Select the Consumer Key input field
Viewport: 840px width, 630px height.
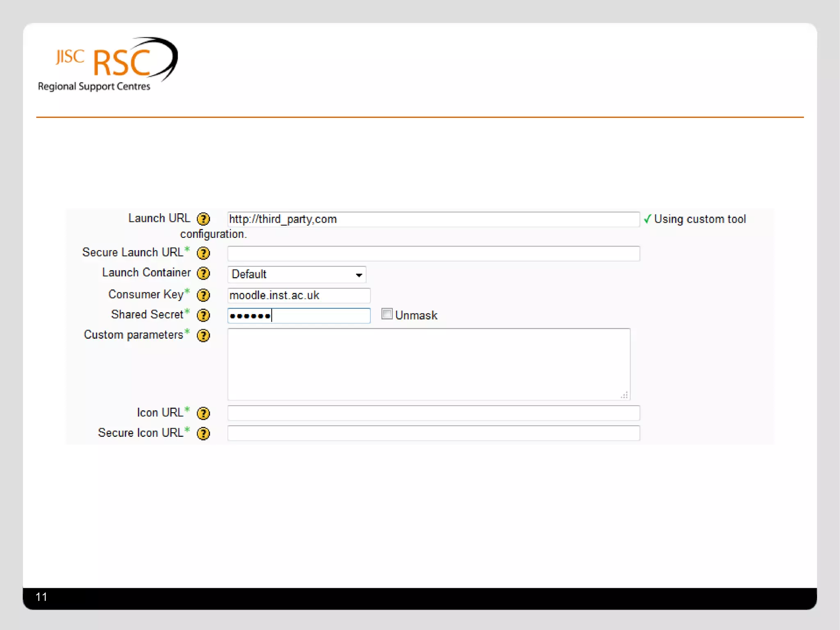tap(299, 295)
